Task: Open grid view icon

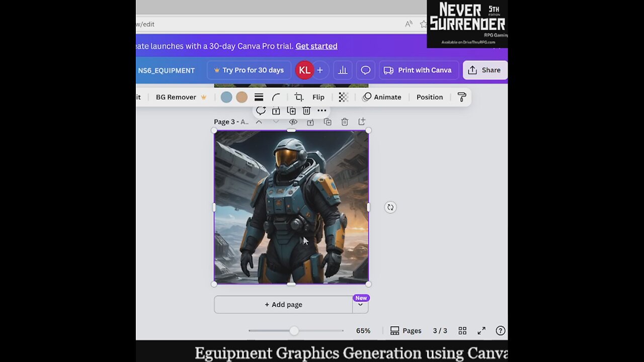Action: coord(462,331)
